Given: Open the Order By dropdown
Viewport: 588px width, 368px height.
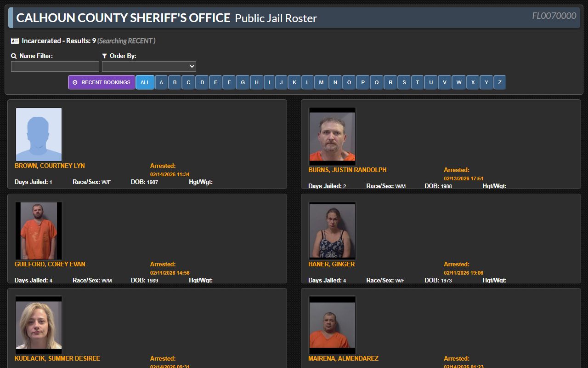Looking at the screenshot, I should point(149,67).
